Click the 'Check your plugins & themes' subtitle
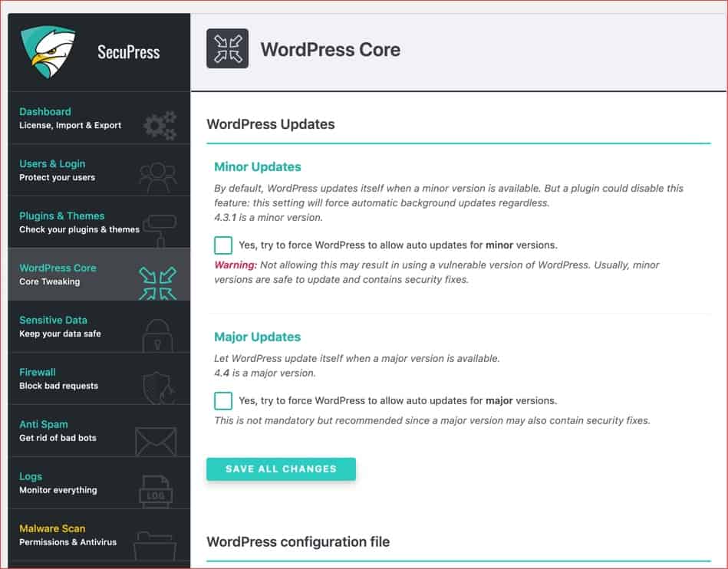The image size is (728, 569). [79, 229]
